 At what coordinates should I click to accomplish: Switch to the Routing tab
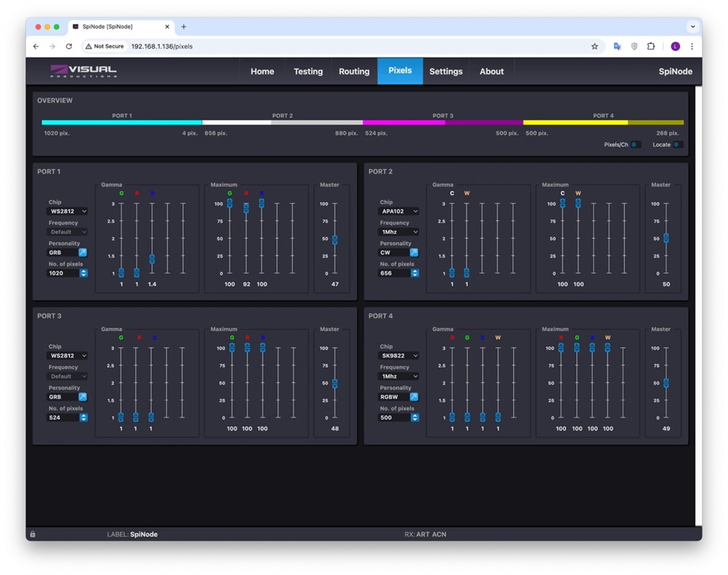point(354,71)
